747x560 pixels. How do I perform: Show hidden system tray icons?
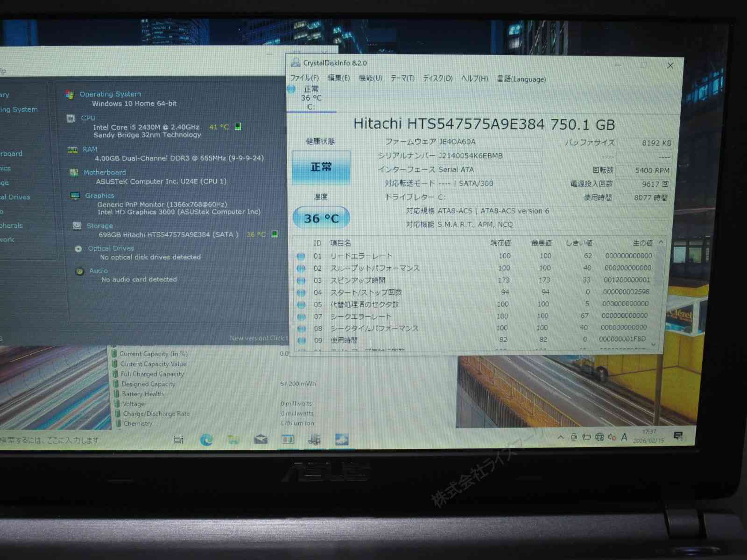(560, 437)
